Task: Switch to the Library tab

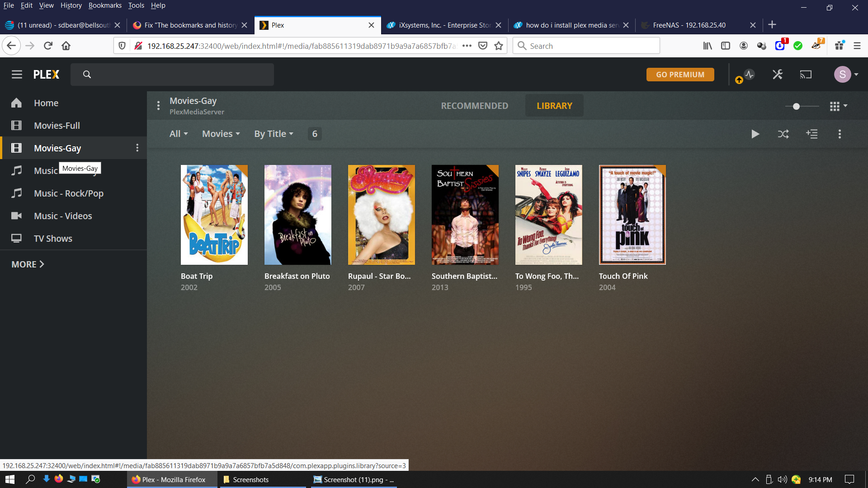Action: tap(554, 106)
